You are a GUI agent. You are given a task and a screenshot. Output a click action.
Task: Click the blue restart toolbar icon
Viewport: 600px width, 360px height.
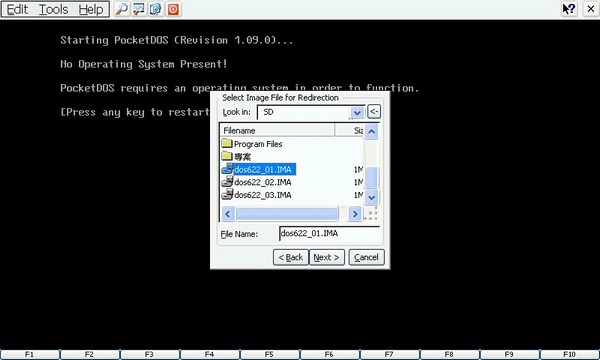point(156,9)
